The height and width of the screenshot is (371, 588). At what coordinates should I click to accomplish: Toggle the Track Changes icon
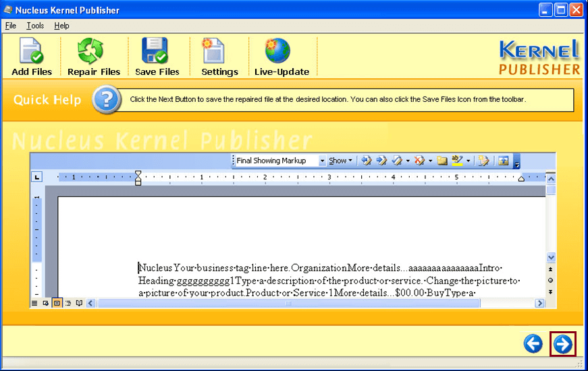coord(484,161)
